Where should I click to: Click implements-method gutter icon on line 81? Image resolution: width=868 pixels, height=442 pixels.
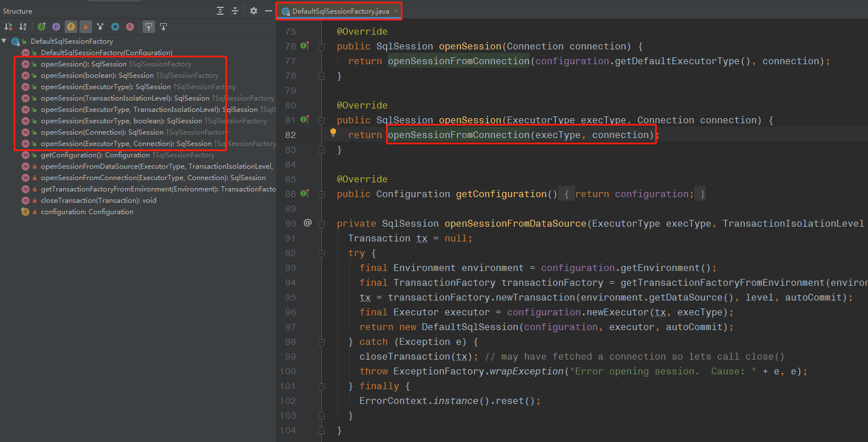click(x=304, y=119)
